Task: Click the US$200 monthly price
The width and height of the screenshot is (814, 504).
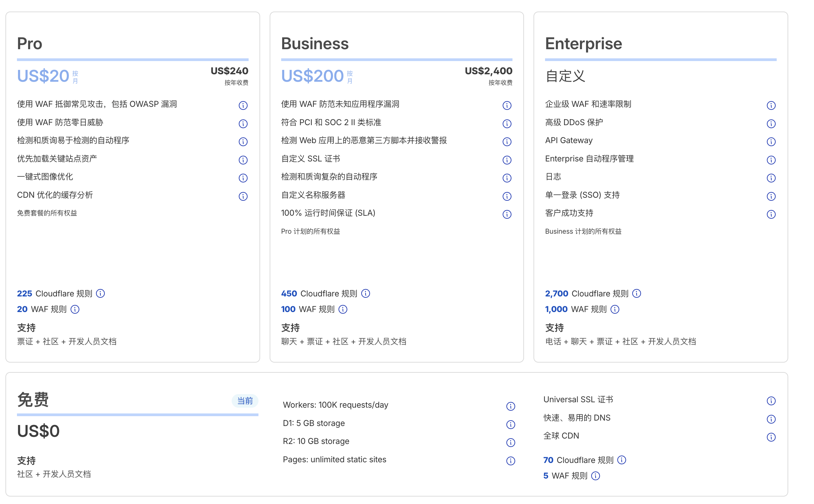Action: coord(312,76)
